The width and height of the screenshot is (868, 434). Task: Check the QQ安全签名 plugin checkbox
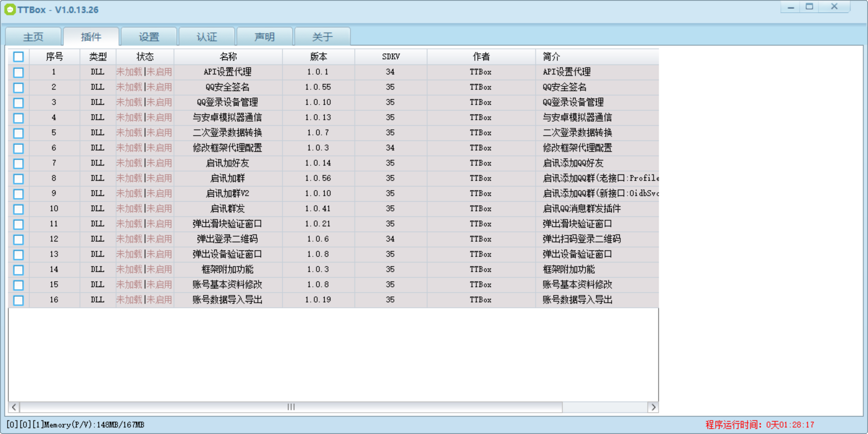(19, 87)
